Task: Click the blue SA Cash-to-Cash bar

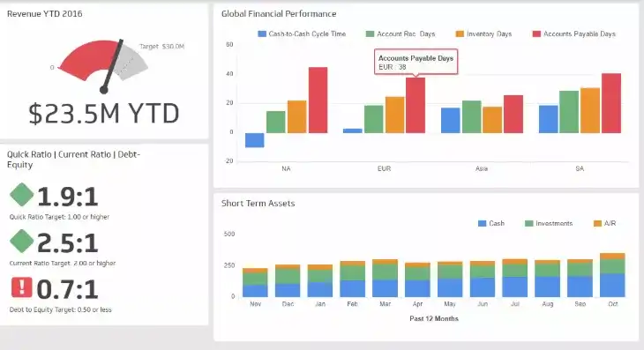Action: (x=549, y=119)
